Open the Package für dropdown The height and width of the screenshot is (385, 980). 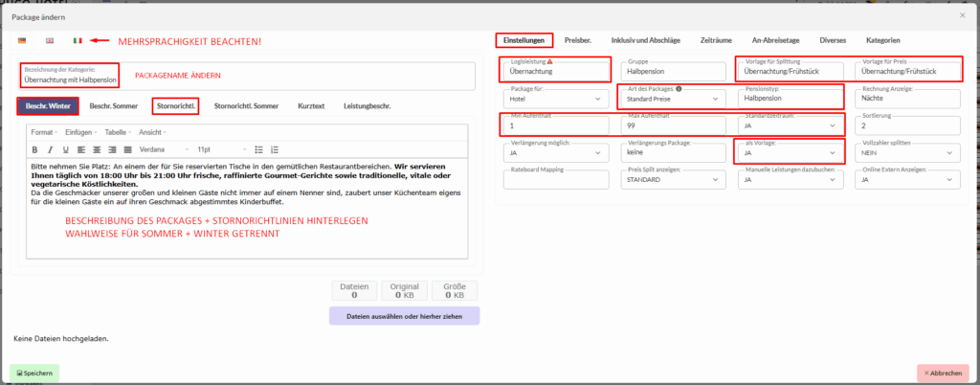tap(556, 98)
